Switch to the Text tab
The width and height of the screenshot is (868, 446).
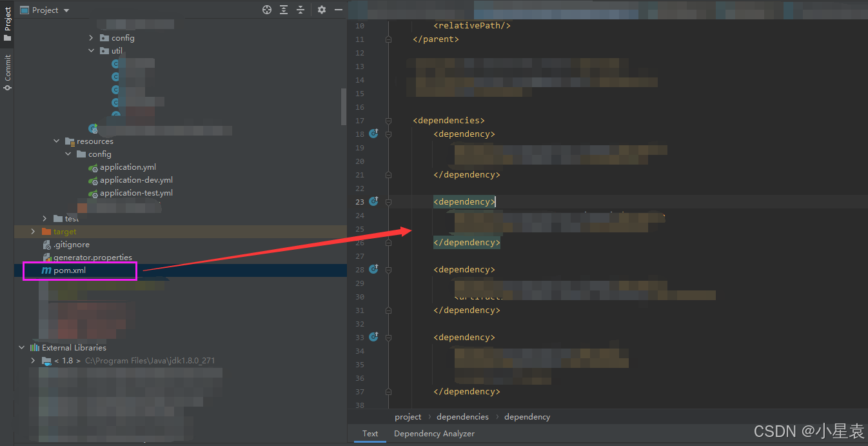(x=370, y=434)
